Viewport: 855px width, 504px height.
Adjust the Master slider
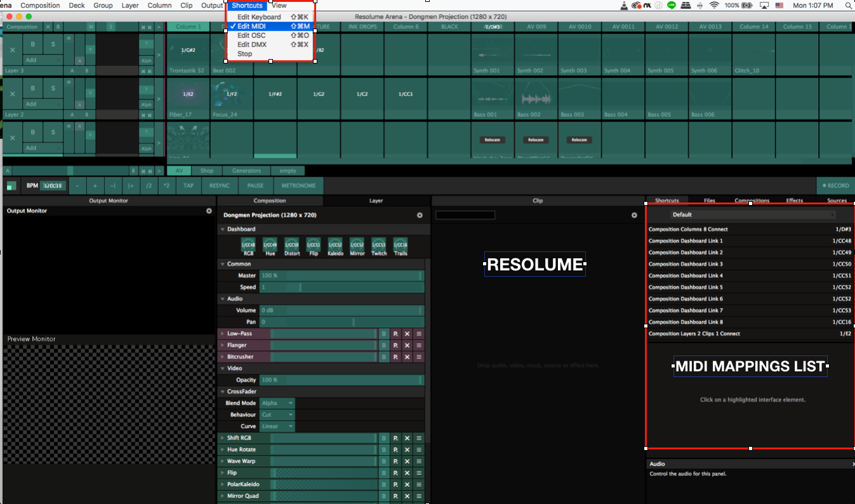click(341, 275)
